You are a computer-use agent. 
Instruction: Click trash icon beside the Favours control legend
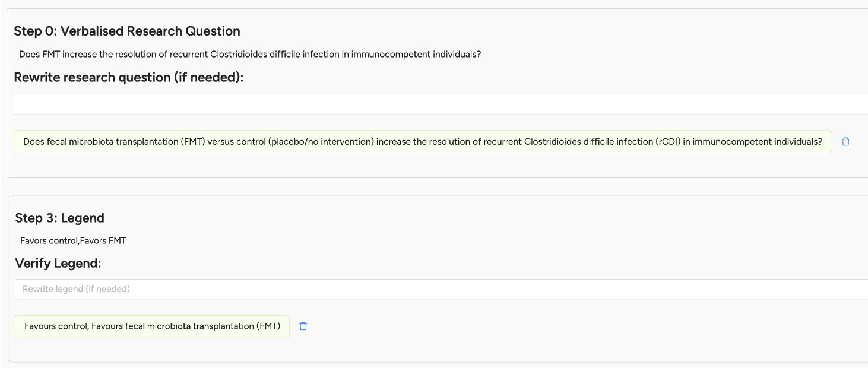point(303,326)
